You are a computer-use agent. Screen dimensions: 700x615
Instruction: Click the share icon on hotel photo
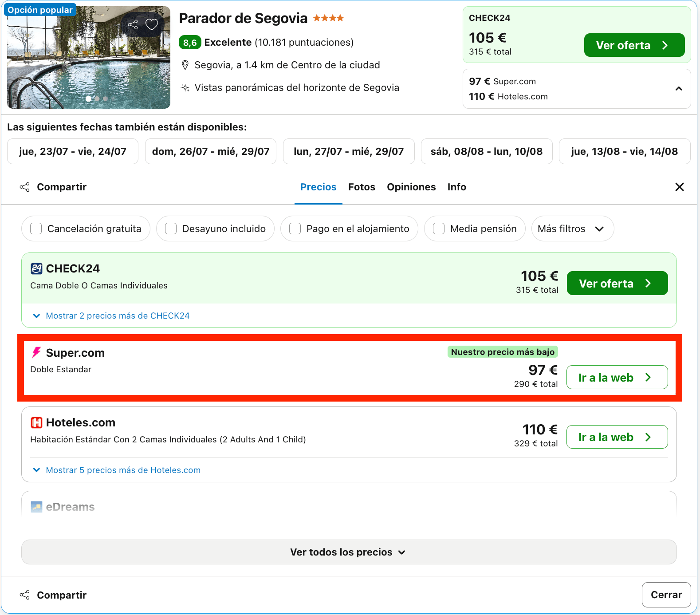133,24
